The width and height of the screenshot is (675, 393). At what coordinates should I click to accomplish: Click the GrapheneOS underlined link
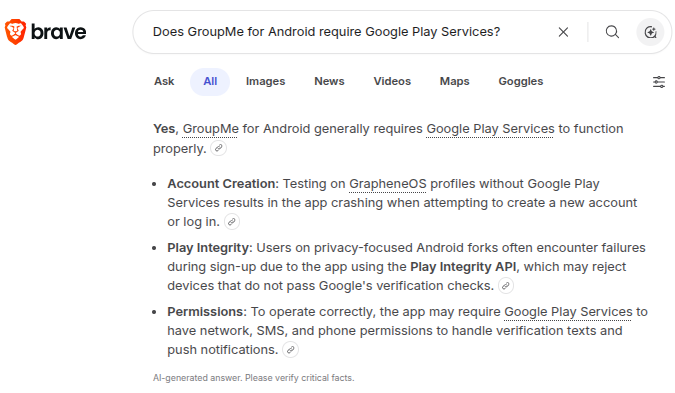(x=388, y=184)
